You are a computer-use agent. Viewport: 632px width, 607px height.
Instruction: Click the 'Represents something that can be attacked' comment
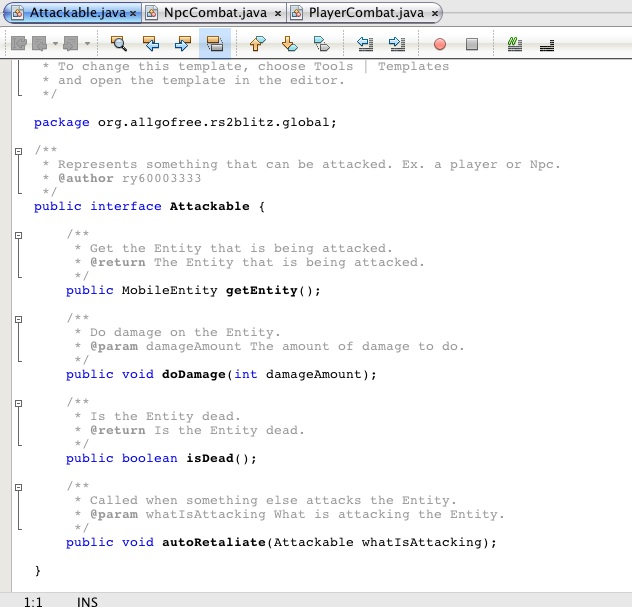point(301,164)
